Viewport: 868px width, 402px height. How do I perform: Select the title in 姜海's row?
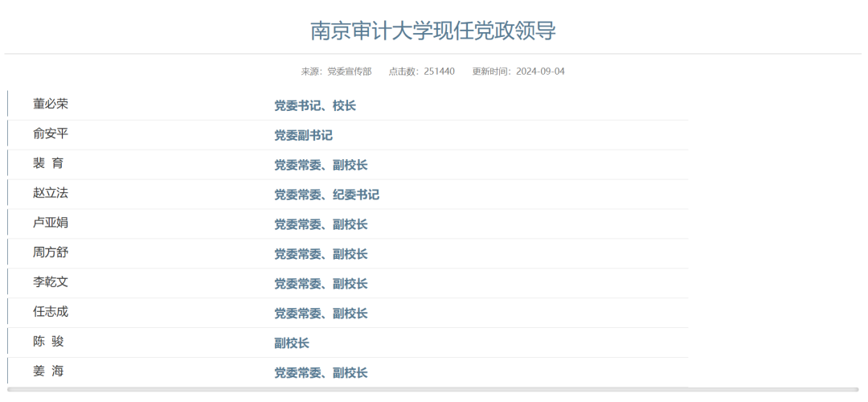pyautogui.click(x=321, y=372)
